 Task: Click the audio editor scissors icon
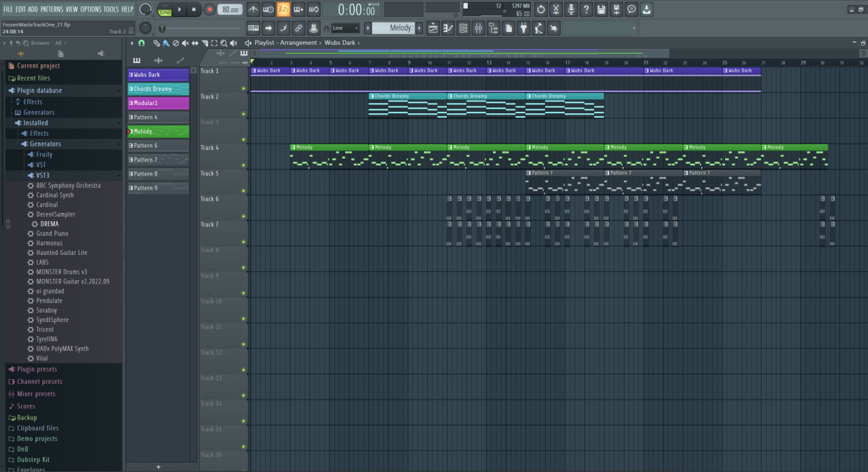[x=556, y=9]
